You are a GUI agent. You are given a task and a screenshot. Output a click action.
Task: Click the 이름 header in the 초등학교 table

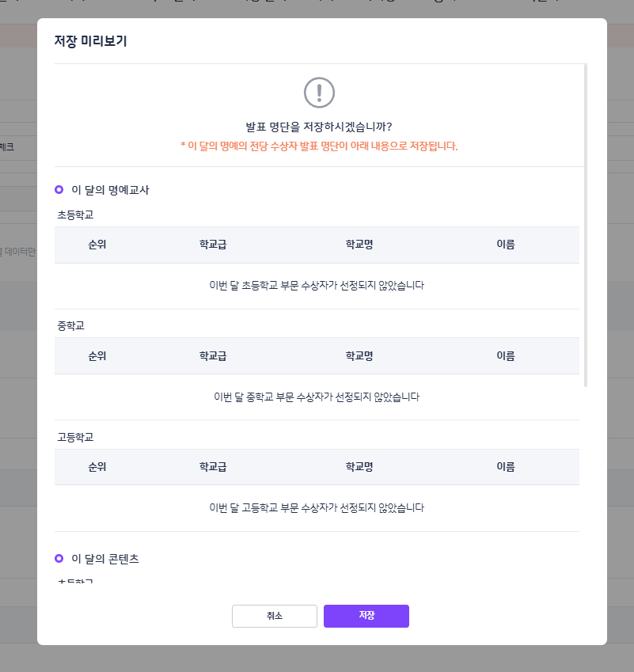506,245
